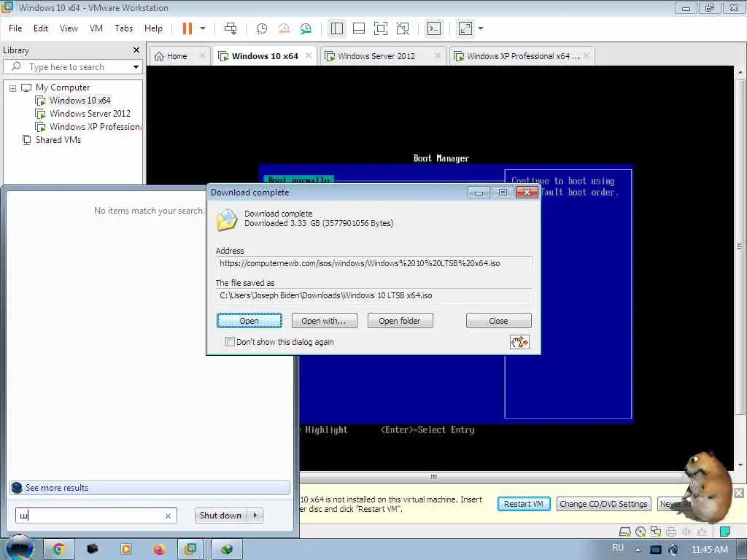Switch to the Windows Server 2012 tab
The height and width of the screenshot is (560, 747).
coord(376,56)
